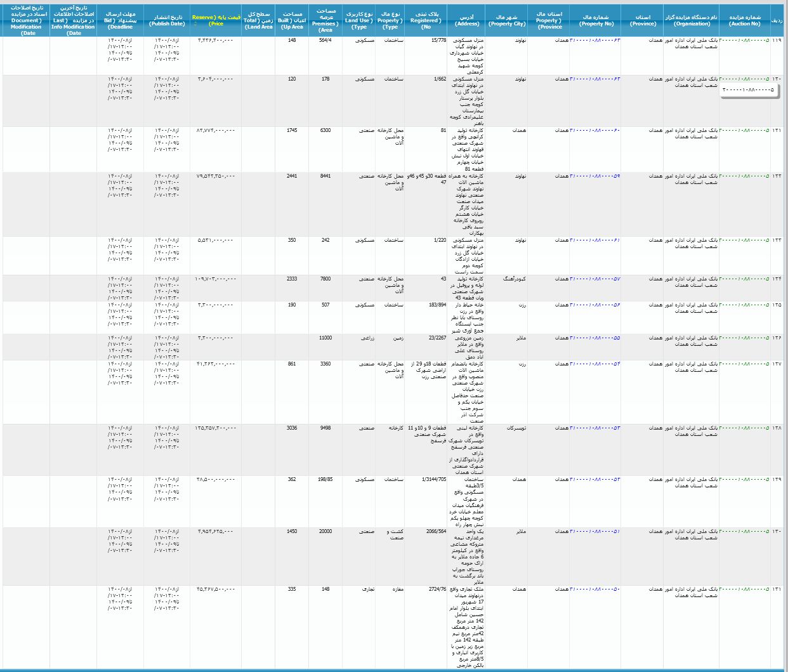Click the Built Up Area column header
The height and width of the screenshot is (672, 788).
click(292, 20)
